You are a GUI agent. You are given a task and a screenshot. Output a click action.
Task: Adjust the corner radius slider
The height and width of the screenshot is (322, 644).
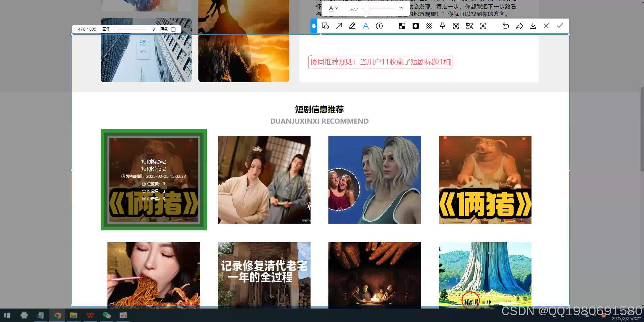pos(131,29)
